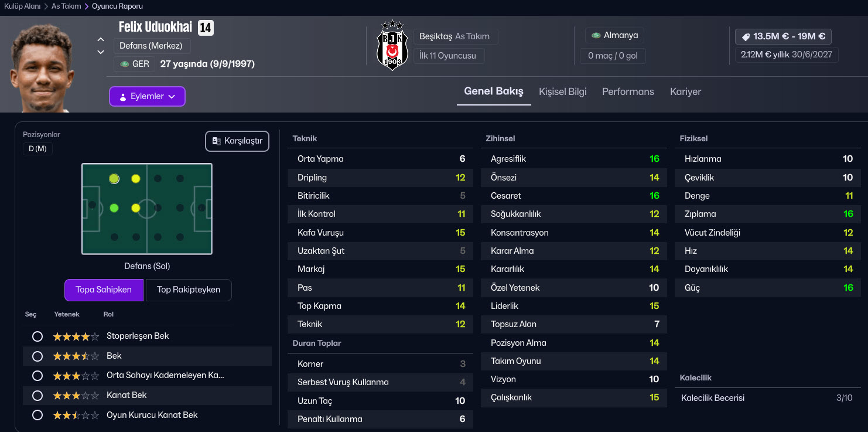Select the Kanat Bek role radio button
This screenshot has width=868, height=432.
pyautogui.click(x=37, y=396)
